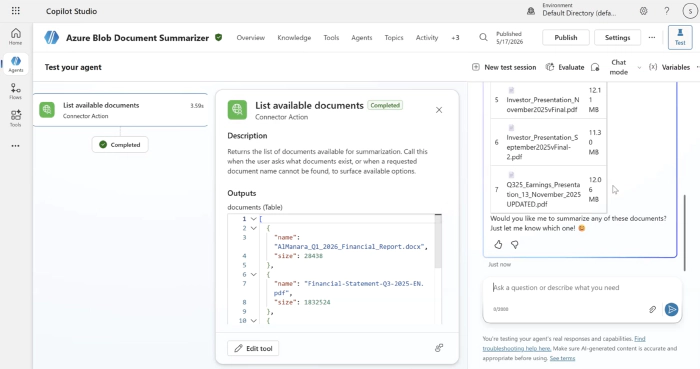The image size is (700, 369).
Task: Click the chat panel vertical scrollbar
Action: click(684, 232)
